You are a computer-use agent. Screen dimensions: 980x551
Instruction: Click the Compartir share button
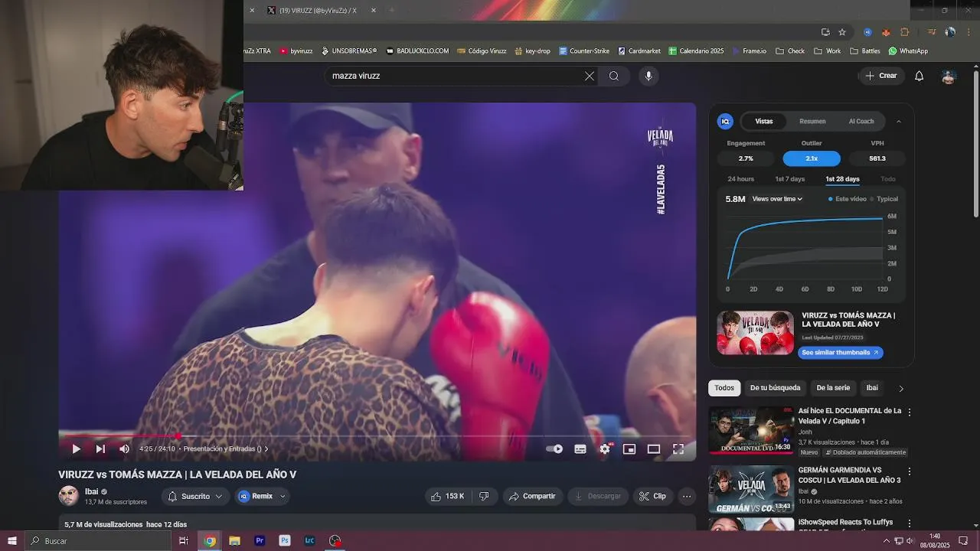click(532, 496)
